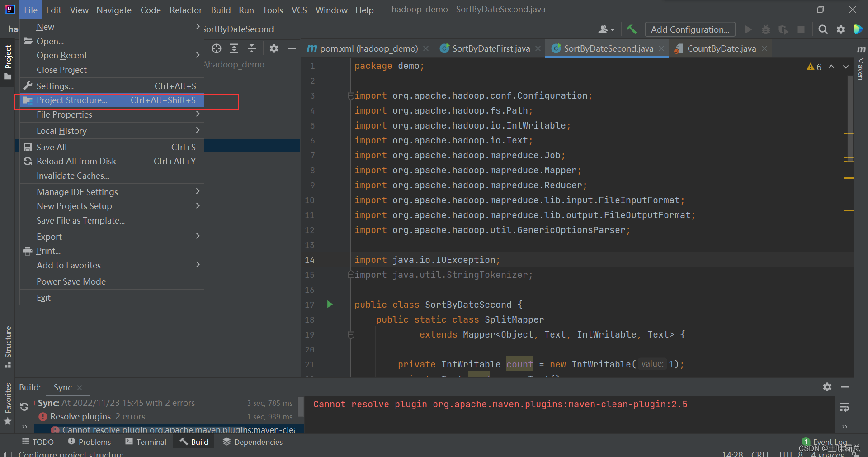Viewport: 868px width, 457px height.
Task: Switch to pom.xml (hadoop_demo) tab
Action: click(368, 48)
